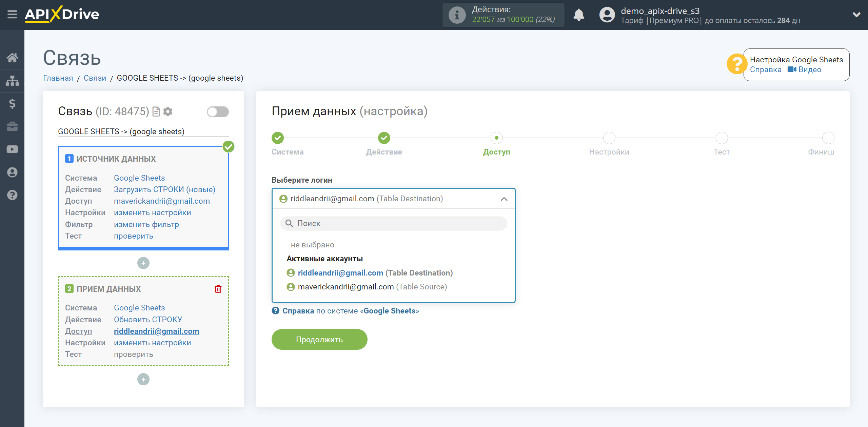This screenshot has height=427, width=868.
Task: Open the actions info icon
Action: (457, 15)
